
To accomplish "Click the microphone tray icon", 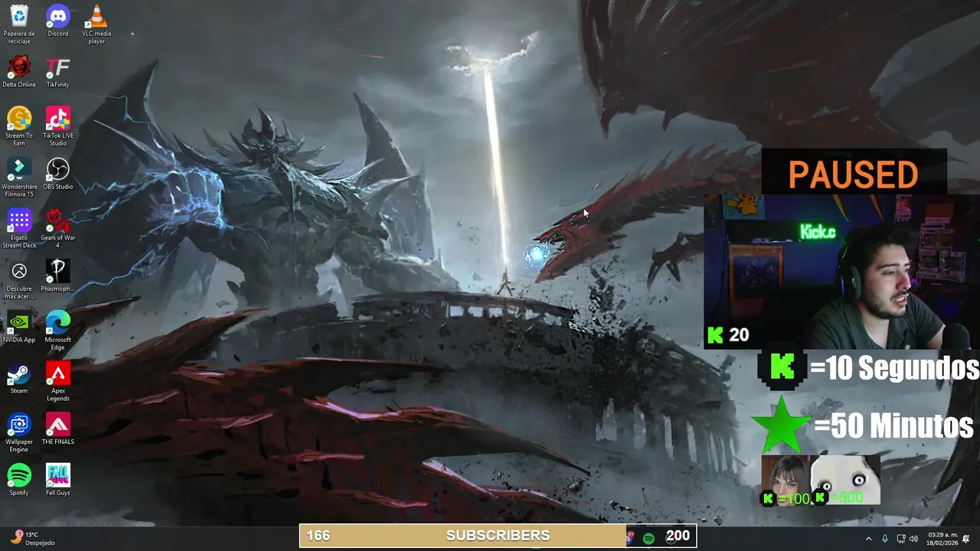I will coord(885,539).
